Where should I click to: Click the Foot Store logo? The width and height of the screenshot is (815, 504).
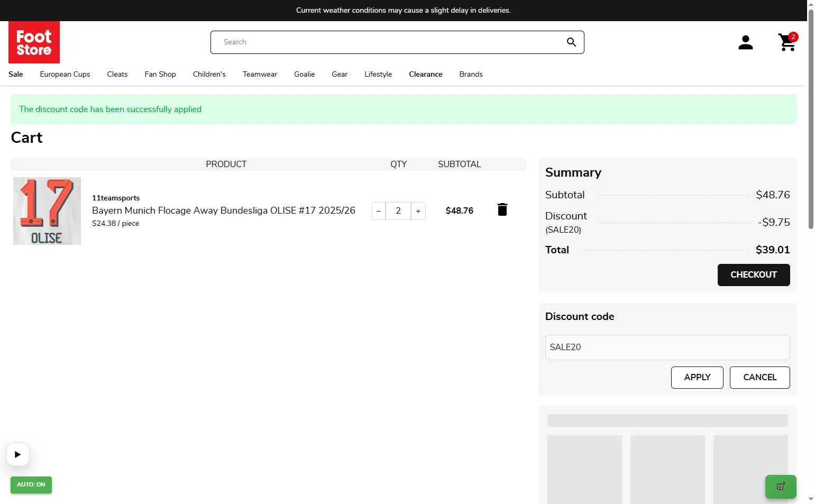[34, 42]
